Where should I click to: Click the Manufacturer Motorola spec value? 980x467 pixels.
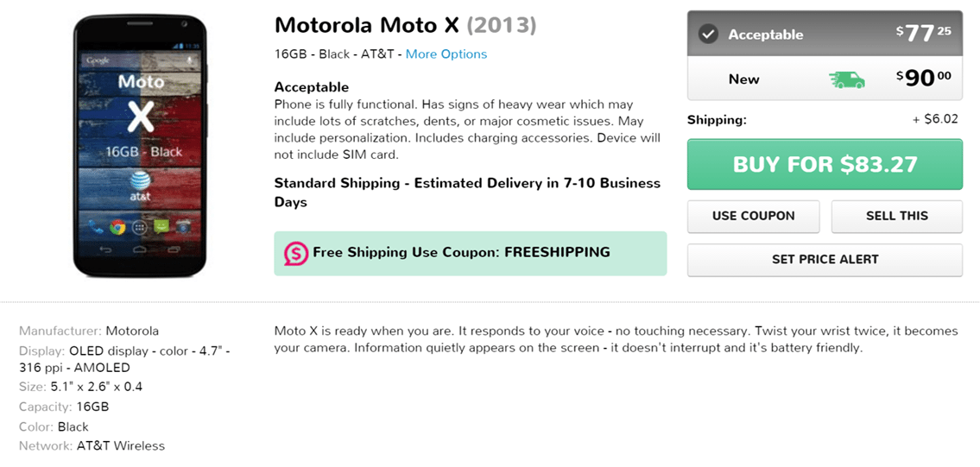coord(132,331)
